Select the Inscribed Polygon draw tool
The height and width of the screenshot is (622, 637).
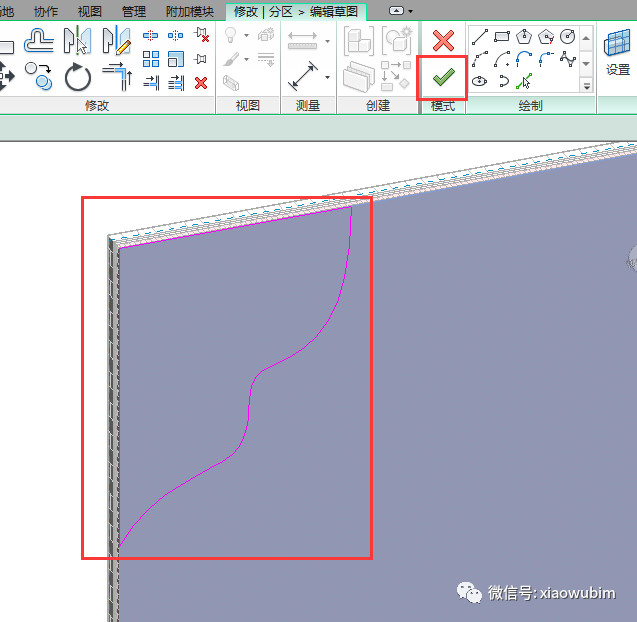coord(524,37)
